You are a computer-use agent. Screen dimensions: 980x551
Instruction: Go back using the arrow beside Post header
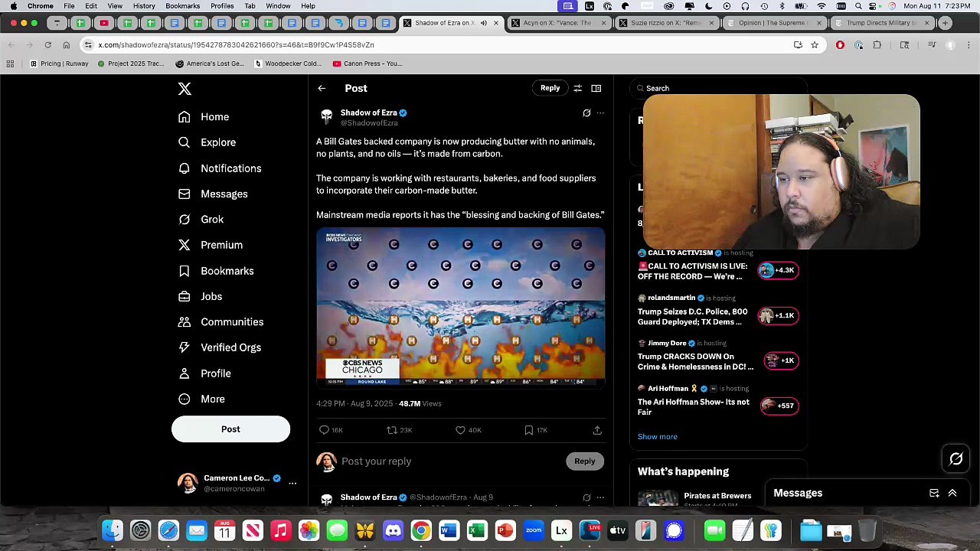(x=322, y=88)
